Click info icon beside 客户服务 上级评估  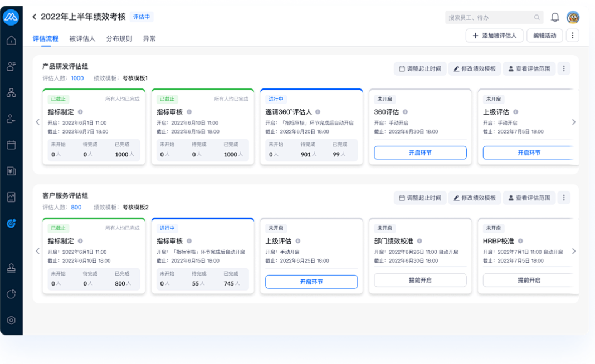pyautogui.click(x=298, y=241)
